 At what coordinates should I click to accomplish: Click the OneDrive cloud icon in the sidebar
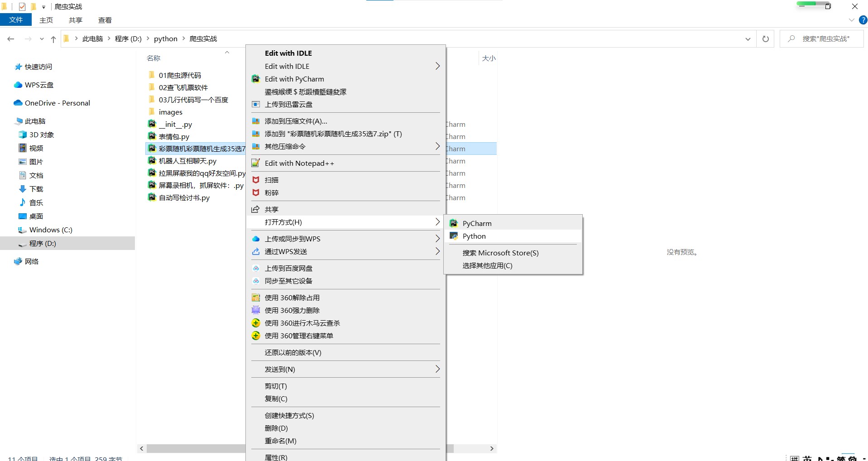(x=18, y=103)
